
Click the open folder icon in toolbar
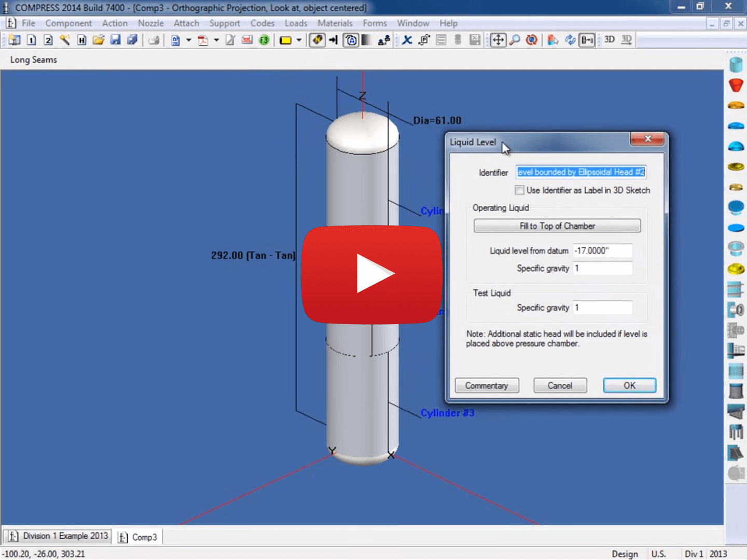tap(99, 40)
